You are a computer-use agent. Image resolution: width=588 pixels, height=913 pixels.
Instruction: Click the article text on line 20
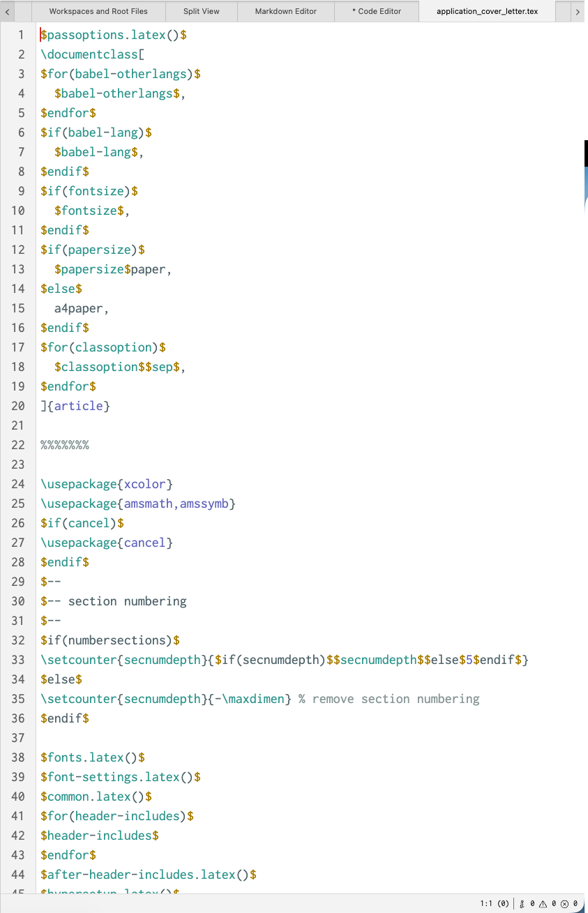[x=78, y=405]
